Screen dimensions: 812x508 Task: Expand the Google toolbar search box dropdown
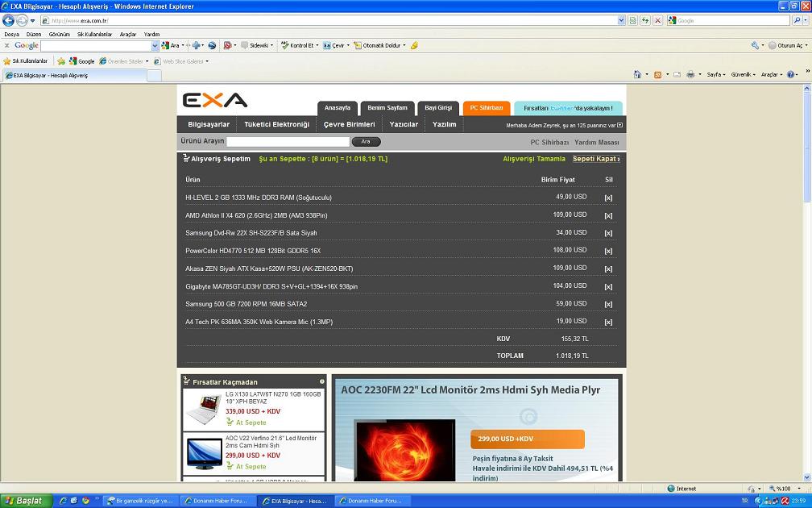point(155,46)
